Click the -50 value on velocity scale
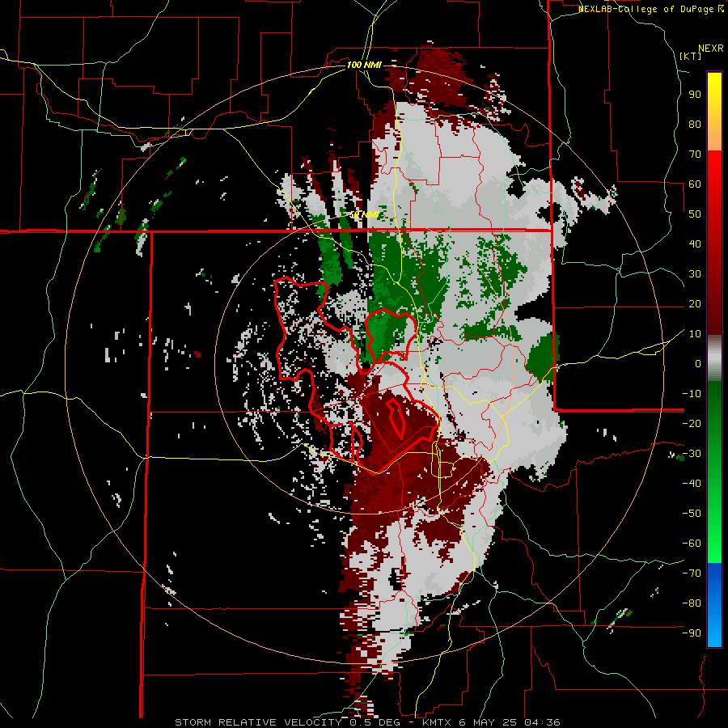The width and height of the screenshot is (728, 728). [692, 513]
